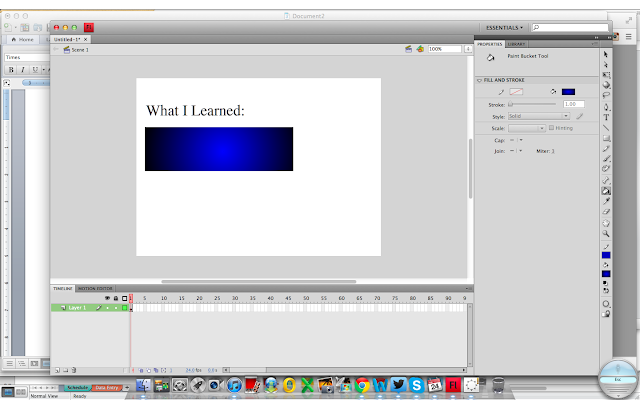The image size is (640, 400).
Task: Toggle the Onion Skin button
Action: pyautogui.click(x=141, y=370)
